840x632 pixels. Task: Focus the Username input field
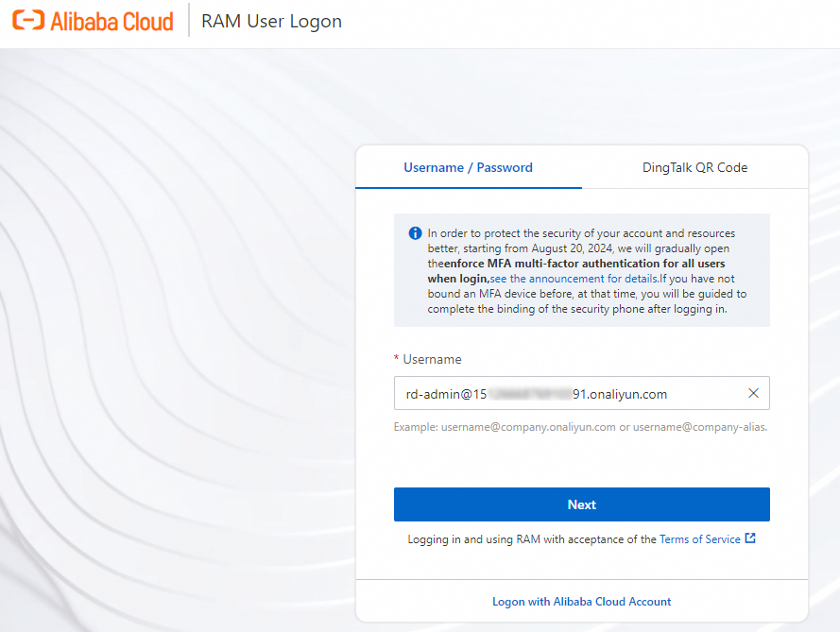567,394
